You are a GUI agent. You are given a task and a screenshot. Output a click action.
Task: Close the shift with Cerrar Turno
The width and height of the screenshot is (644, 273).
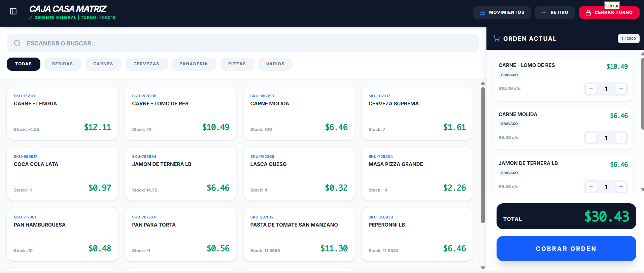[609, 12]
